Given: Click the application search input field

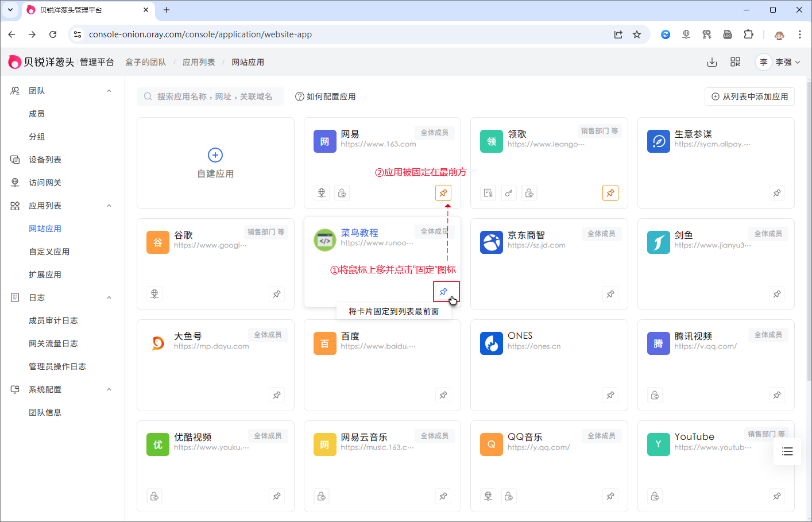Looking at the screenshot, I should pyautogui.click(x=210, y=96).
